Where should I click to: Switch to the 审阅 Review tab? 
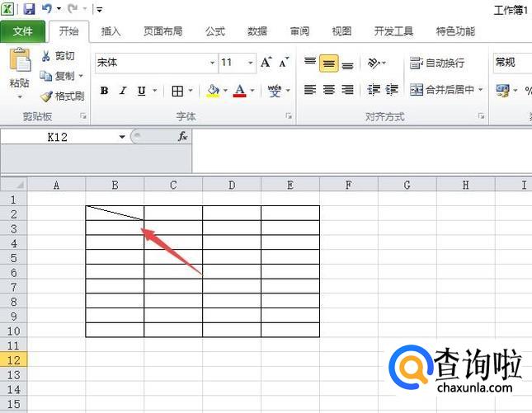pyautogui.click(x=299, y=31)
